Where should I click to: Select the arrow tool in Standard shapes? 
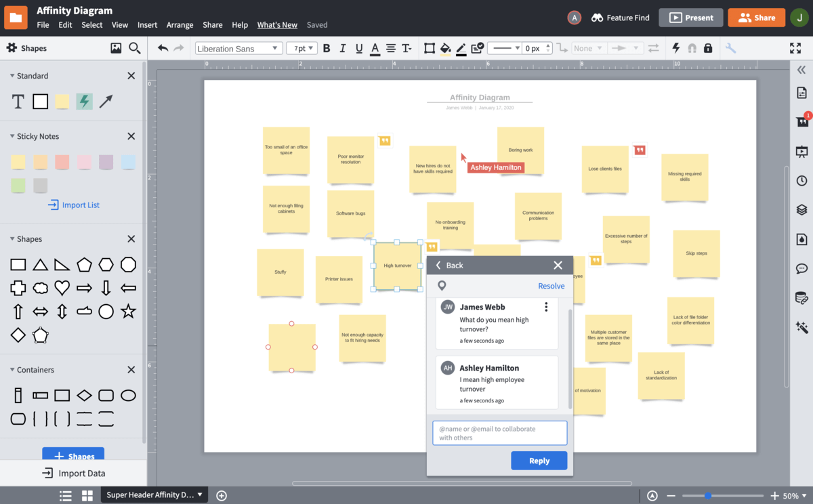click(106, 101)
